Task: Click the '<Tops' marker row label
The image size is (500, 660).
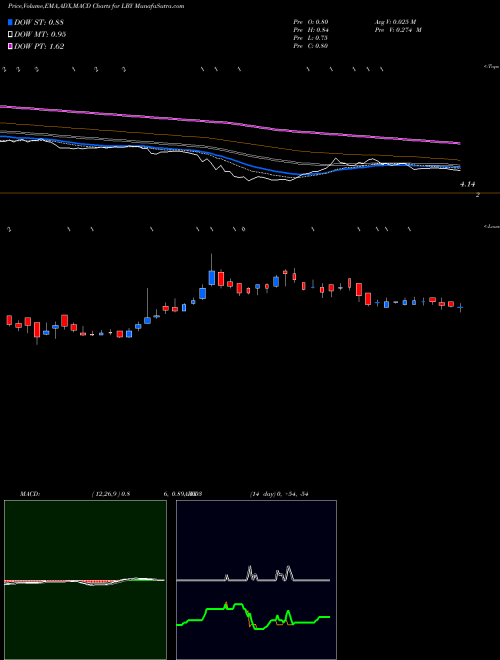Action: click(x=491, y=67)
